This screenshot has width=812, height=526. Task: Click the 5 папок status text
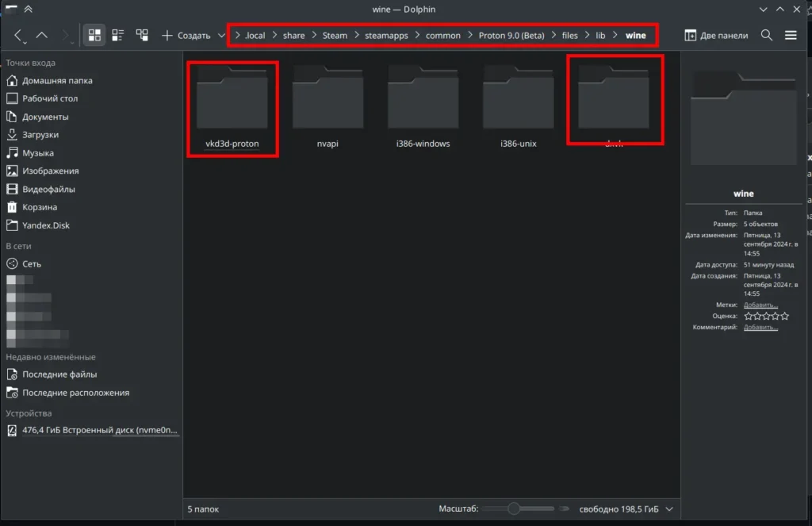pos(203,509)
